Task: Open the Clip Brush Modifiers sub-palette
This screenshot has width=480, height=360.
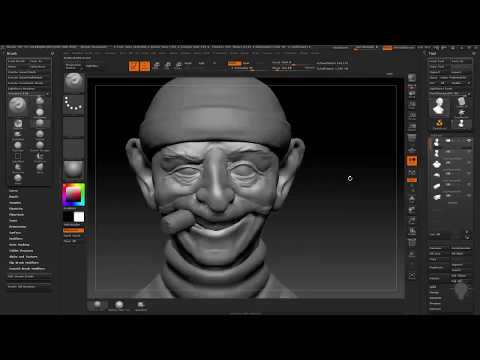Action: (x=24, y=263)
